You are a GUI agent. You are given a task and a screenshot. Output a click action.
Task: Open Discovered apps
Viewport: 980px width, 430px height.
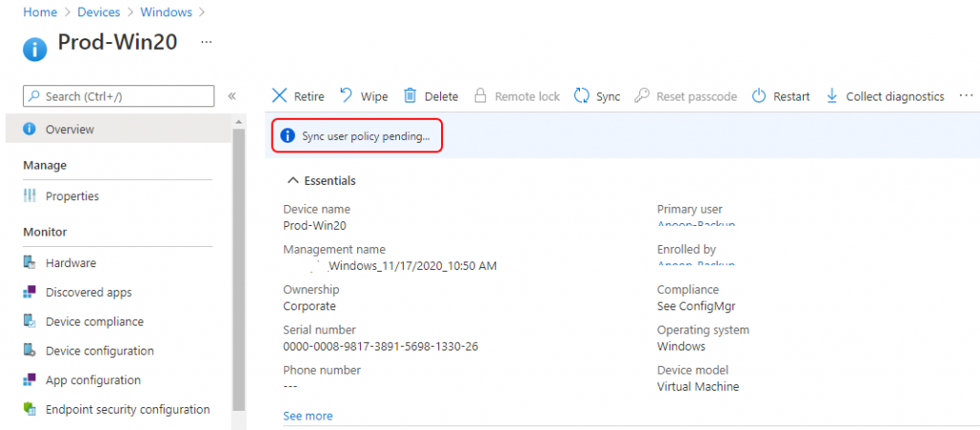(x=89, y=292)
